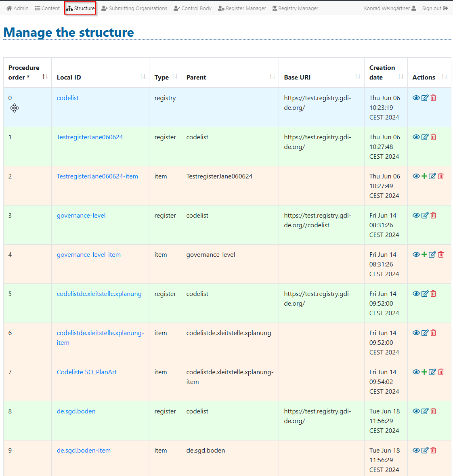Delete the de.sgd.boden register
453x476 pixels.
click(x=433, y=411)
